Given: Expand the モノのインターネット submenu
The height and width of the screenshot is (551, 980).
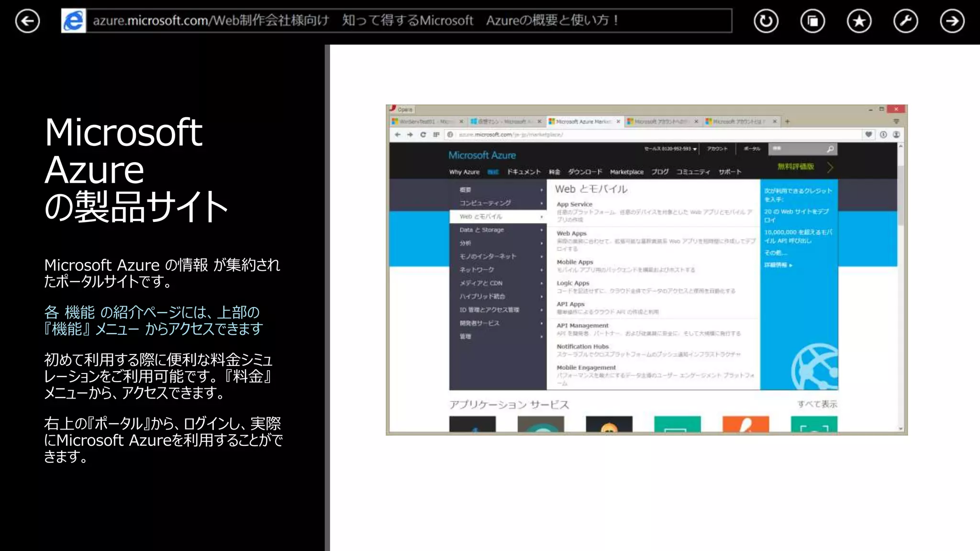Looking at the screenshot, I should coord(498,257).
